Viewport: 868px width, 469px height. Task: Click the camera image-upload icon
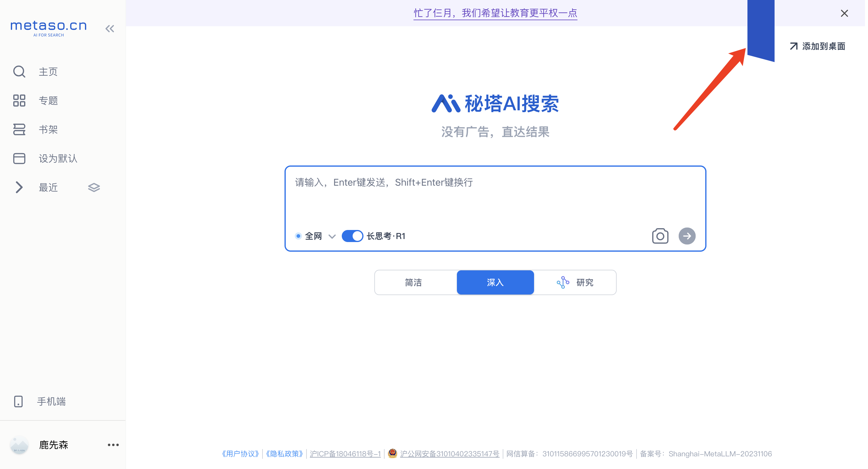[660, 236]
